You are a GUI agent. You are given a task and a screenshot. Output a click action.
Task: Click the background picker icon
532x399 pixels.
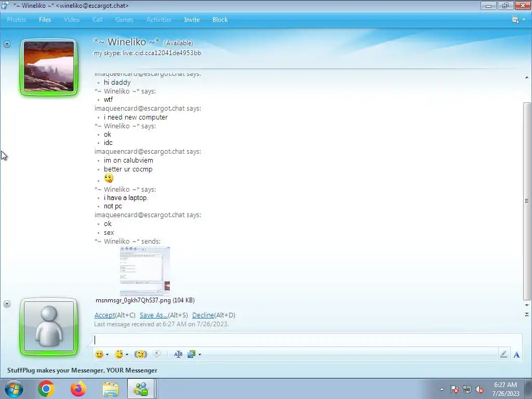click(191, 354)
